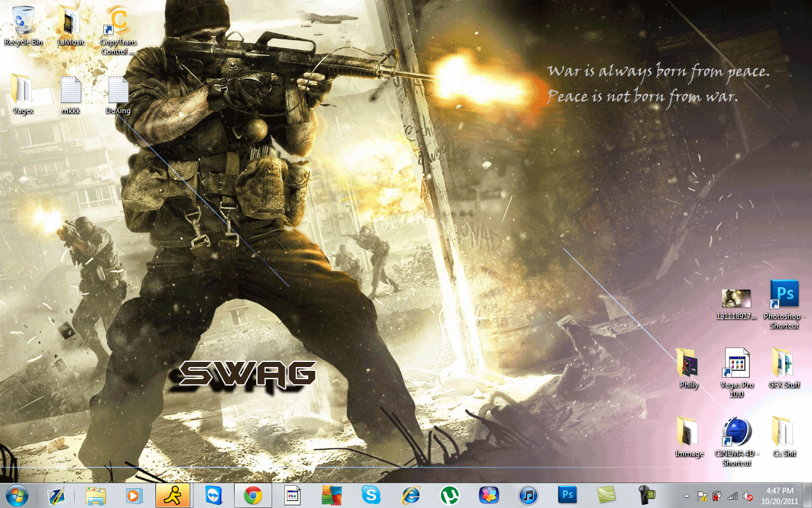Launch the Photoshop desktop shortcut
This screenshot has width=812, height=508.
(x=784, y=304)
